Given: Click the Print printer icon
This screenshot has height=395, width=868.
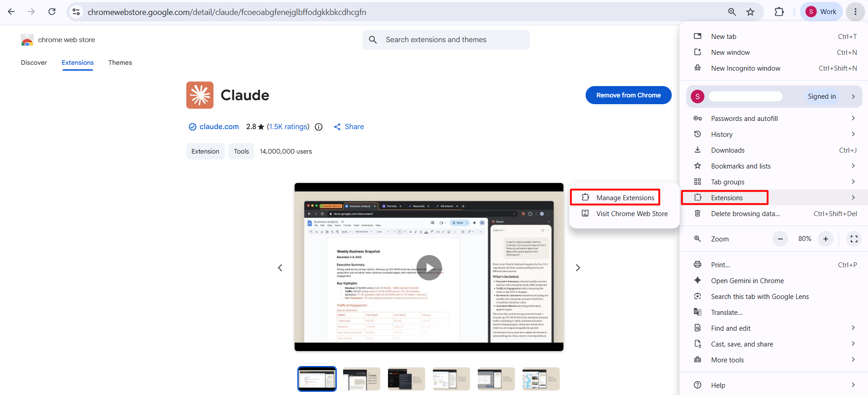Looking at the screenshot, I should pyautogui.click(x=698, y=265).
